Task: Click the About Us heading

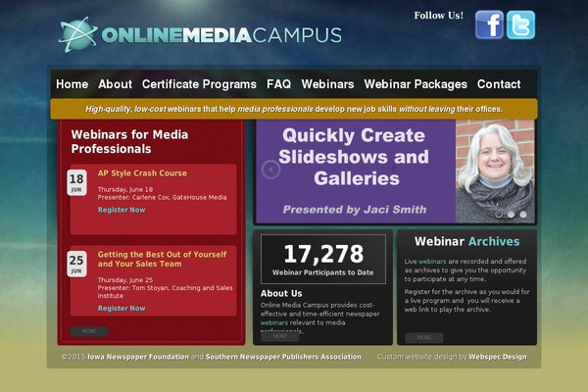Action: tap(281, 293)
